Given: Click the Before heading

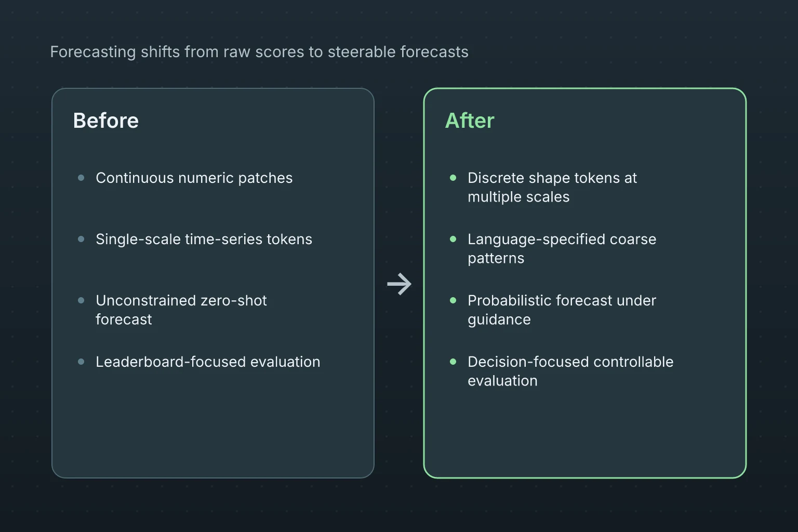Looking at the screenshot, I should 106,121.
